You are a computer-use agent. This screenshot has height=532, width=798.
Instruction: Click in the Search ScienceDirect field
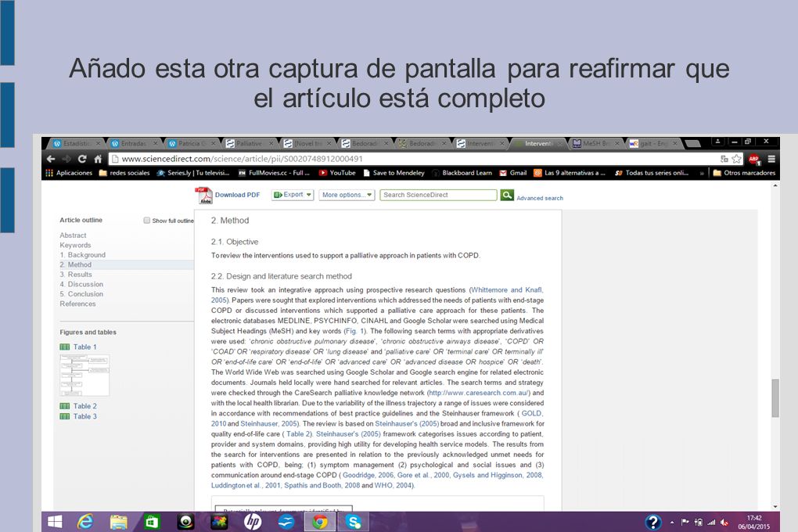coord(438,195)
